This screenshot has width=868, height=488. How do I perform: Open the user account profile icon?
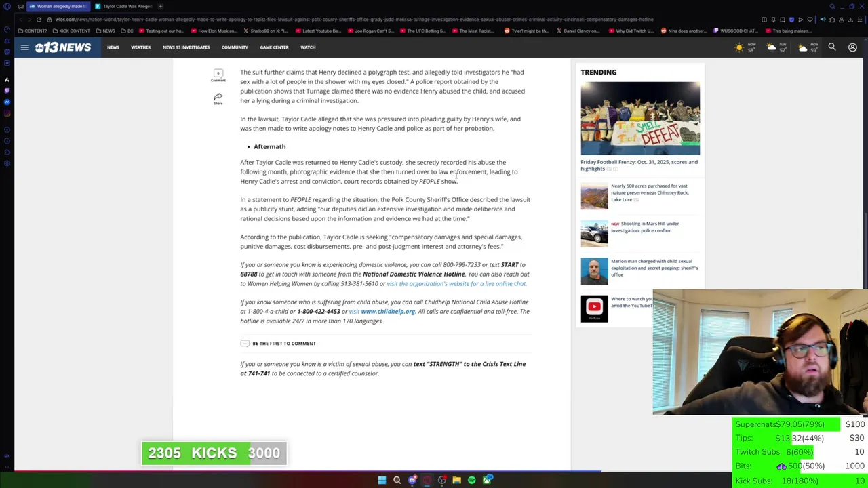pos(852,47)
